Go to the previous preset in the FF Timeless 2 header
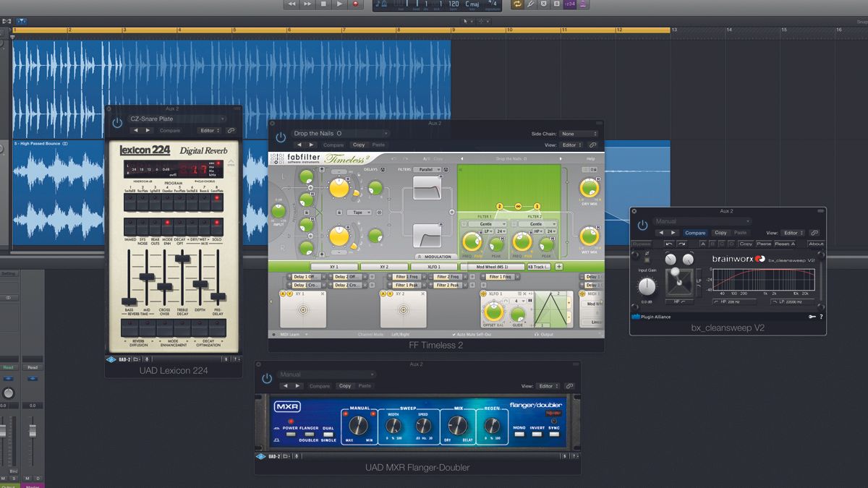 [x=299, y=145]
